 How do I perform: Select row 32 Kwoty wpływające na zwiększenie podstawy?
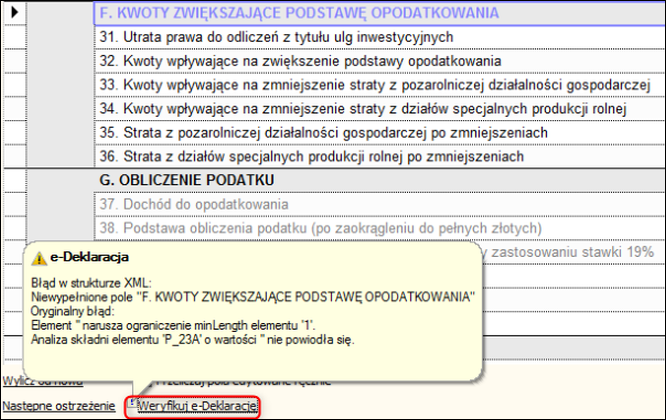tap(380, 61)
